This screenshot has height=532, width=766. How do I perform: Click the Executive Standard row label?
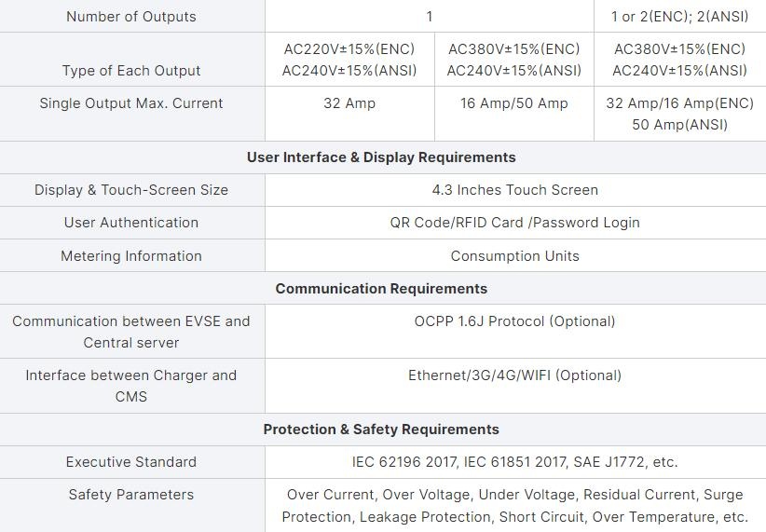(130, 462)
